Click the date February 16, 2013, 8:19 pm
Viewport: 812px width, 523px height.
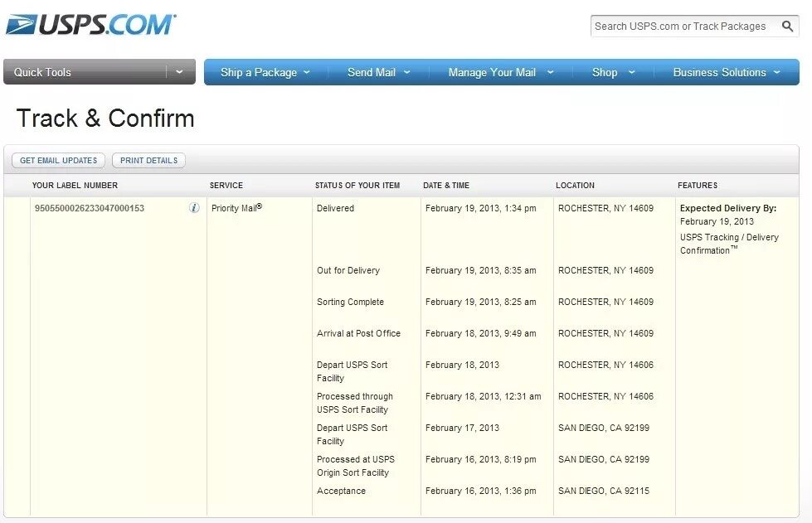pyautogui.click(x=480, y=459)
